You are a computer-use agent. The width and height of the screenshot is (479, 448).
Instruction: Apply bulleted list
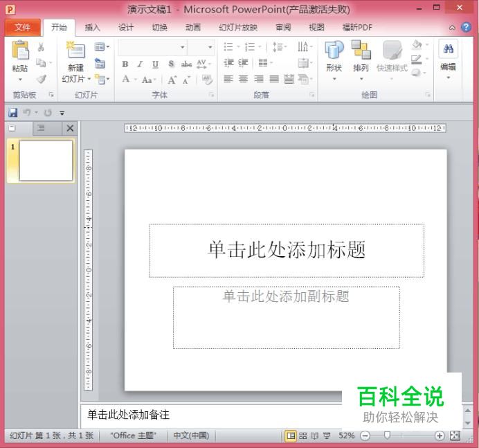pyautogui.click(x=228, y=47)
